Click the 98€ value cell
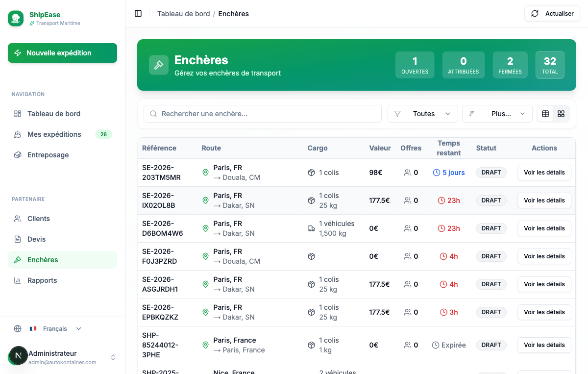Image resolution: width=588 pixels, height=374 pixels. click(376, 173)
